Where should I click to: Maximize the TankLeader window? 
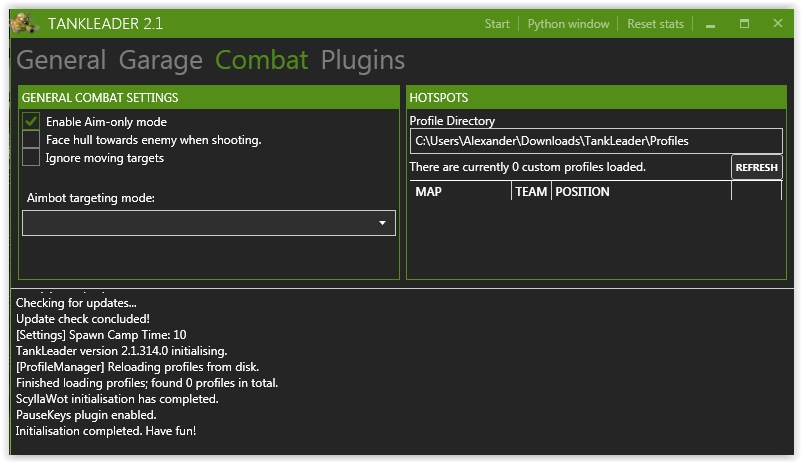point(744,24)
